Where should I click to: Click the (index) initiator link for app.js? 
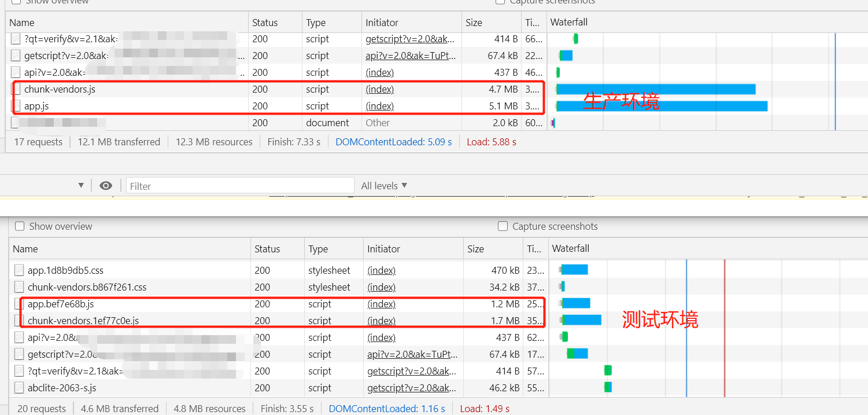379,105
